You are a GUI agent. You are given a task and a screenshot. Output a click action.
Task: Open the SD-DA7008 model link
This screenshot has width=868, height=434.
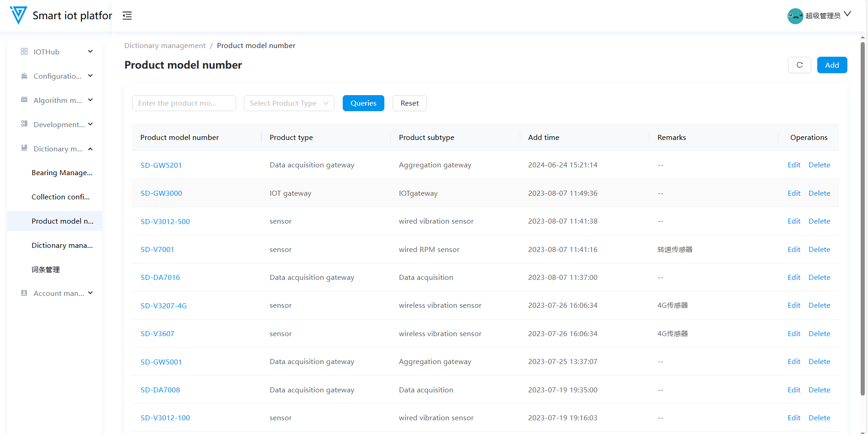(x=160, y=390)
